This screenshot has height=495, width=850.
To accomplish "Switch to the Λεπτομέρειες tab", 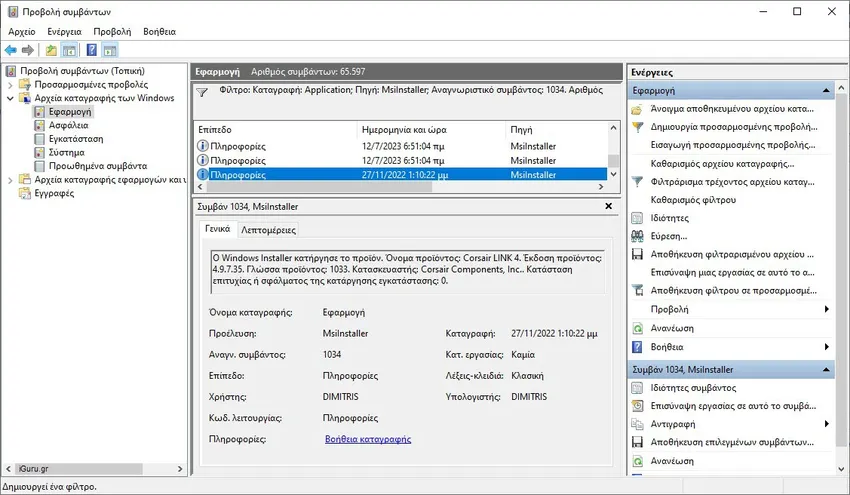I will point(268,230).
